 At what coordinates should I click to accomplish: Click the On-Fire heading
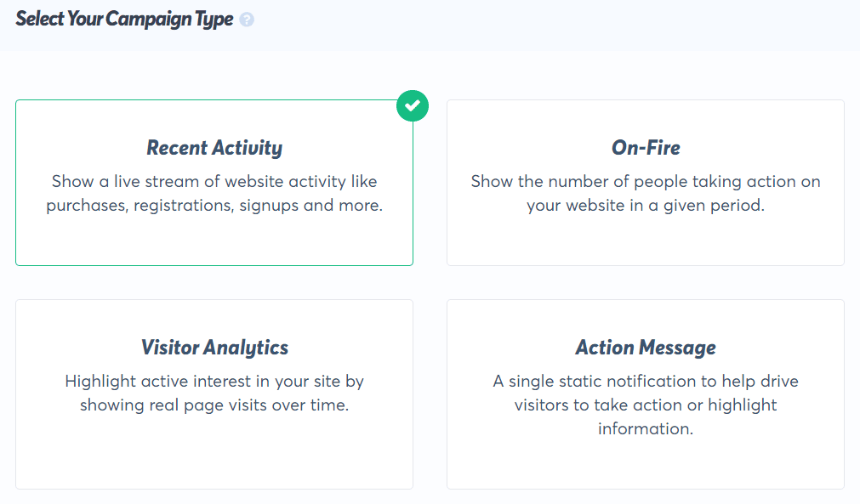tap(645, 146)
